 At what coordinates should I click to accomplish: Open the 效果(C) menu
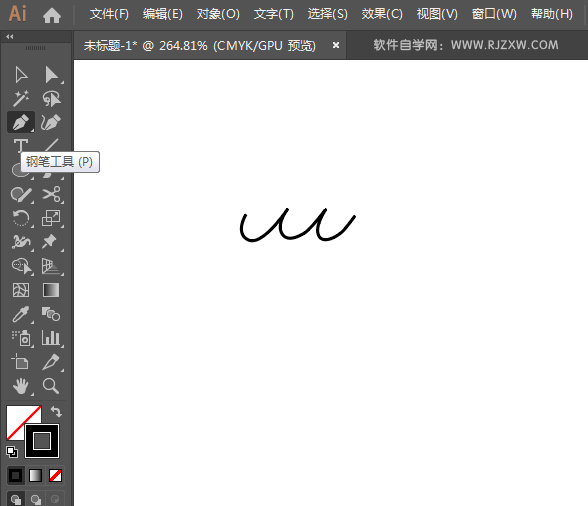(x=382, y=14)
